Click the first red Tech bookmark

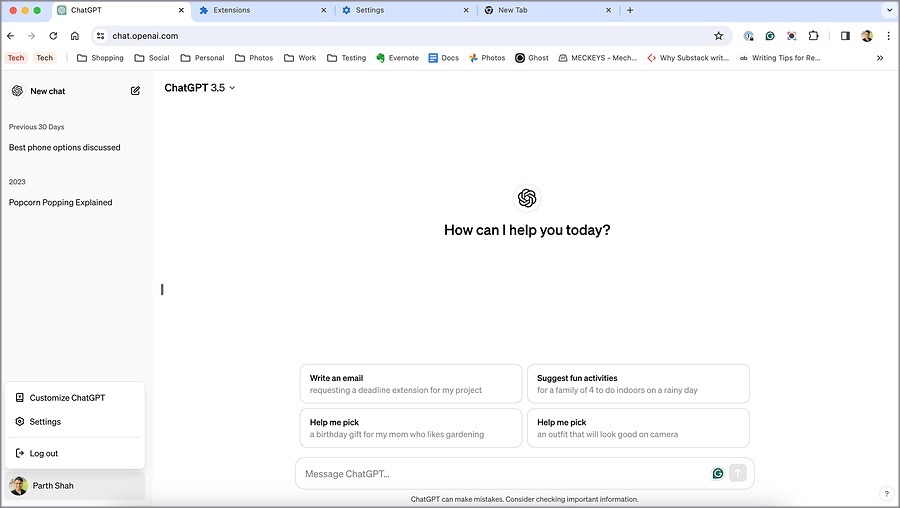16,58
